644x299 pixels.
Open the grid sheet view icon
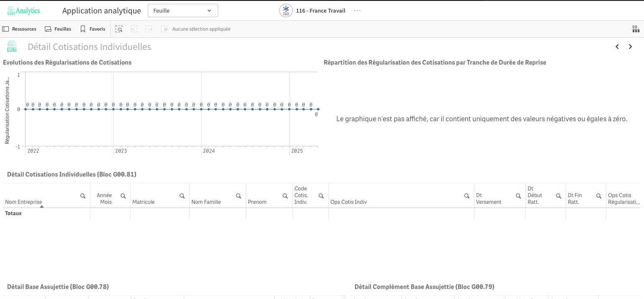tap(636, 29)
